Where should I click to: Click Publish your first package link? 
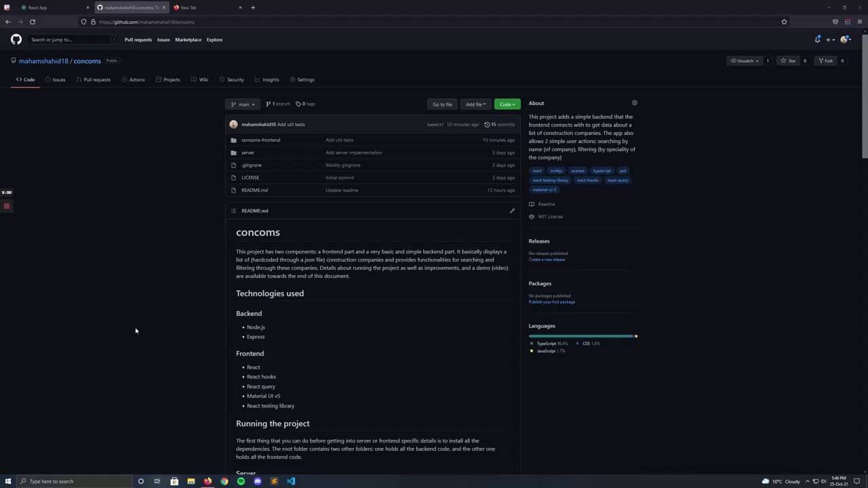pyautogui.click(x=551, y=302)
